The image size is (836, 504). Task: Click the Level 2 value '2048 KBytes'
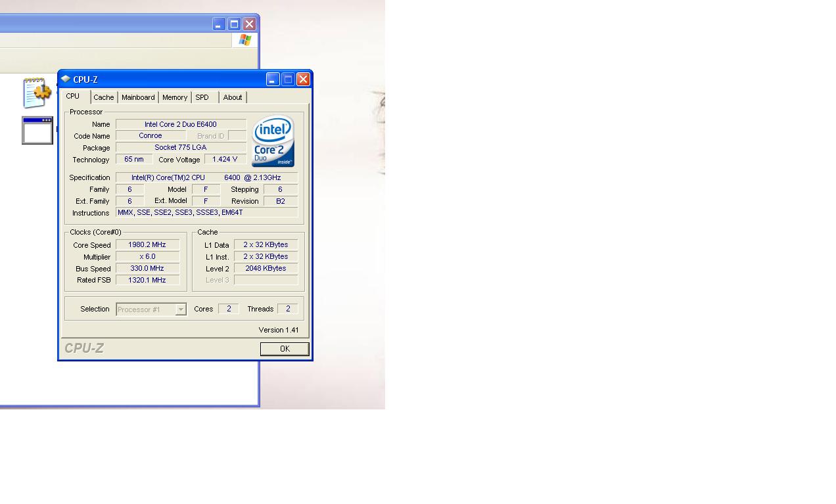[266, 268]
